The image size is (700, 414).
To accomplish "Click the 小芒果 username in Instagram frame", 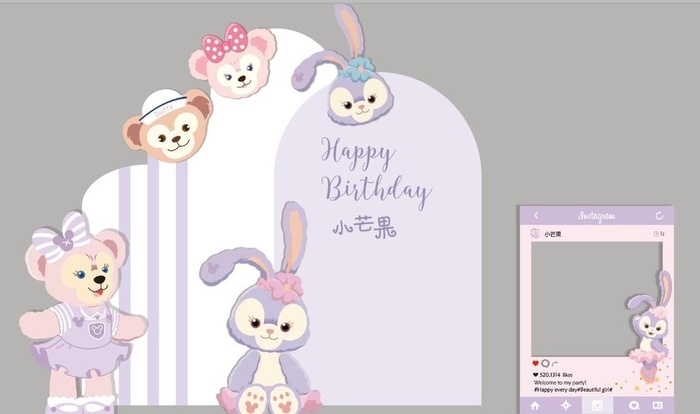I will 553,234.
